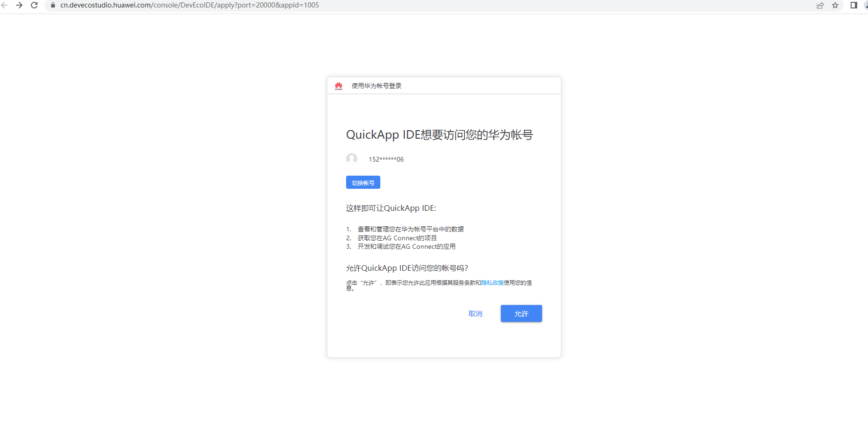Click the address bar URL
This screenshot has width=868, height=438.
(x=189, y=5)
